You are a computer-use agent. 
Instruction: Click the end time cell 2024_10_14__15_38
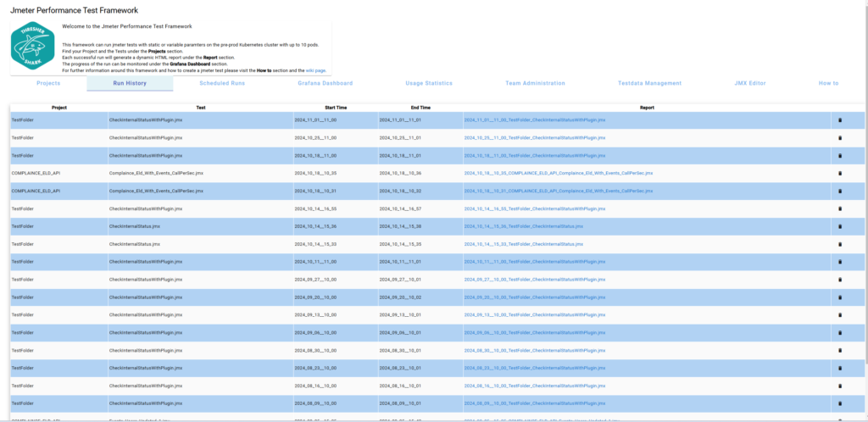click(x=420, y=226)
